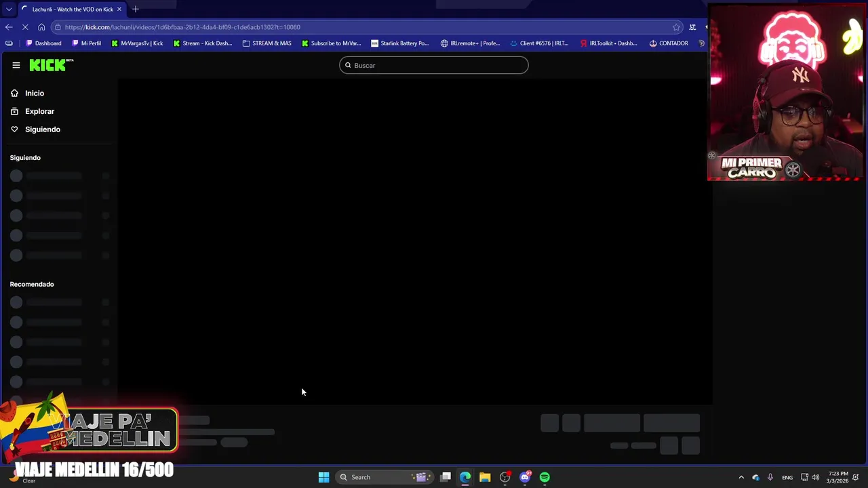
Task: Open the Kick hamburger menu
Action: click(x=16, y=65)
